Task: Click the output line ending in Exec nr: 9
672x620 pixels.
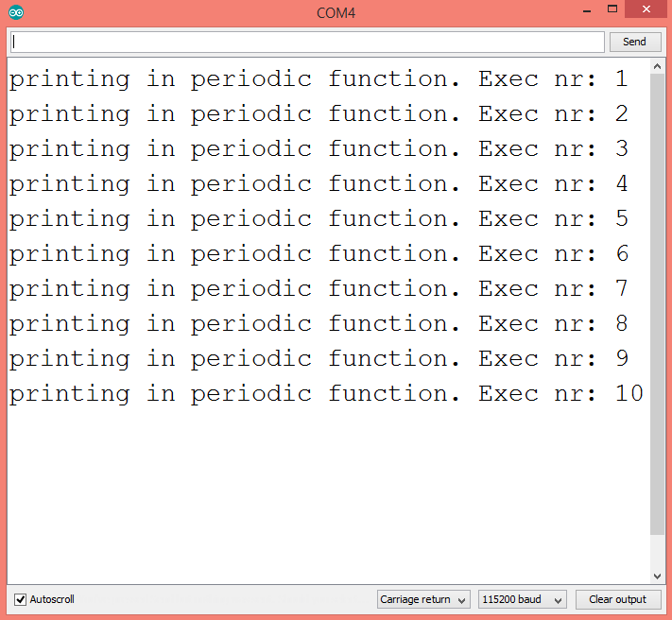Action: click(x=319, y=359)
